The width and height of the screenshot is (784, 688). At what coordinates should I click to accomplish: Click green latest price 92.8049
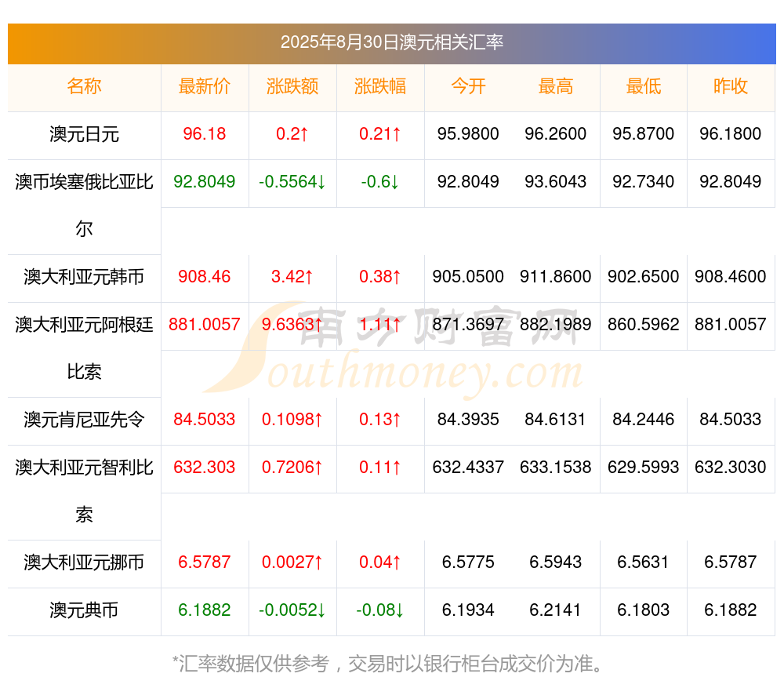click(205, 182)
